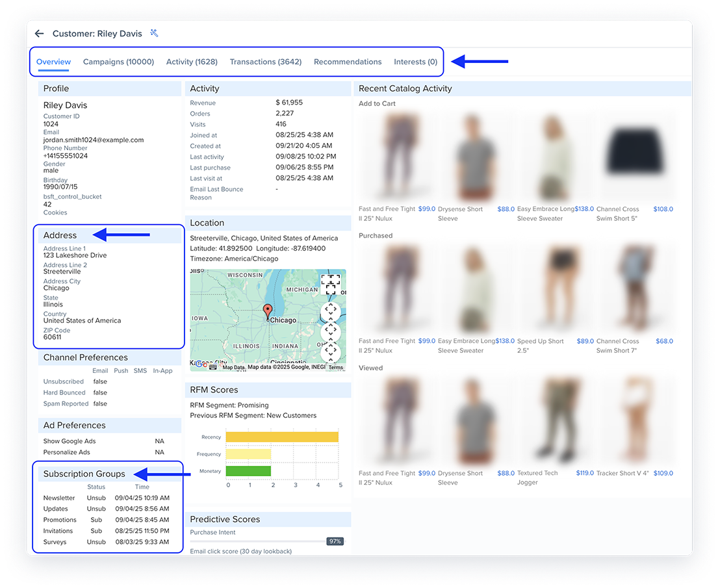Click the magic wand icon near Riley Davis
This screenshot has width=718, height=588.
click(154, 33)
